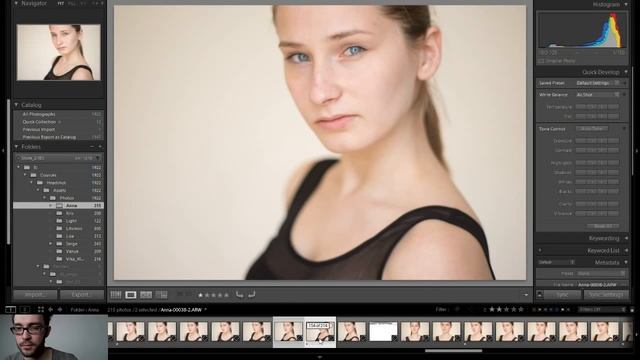Set star rating in the toolbar
Screen dimensions: 640x360
213,295
